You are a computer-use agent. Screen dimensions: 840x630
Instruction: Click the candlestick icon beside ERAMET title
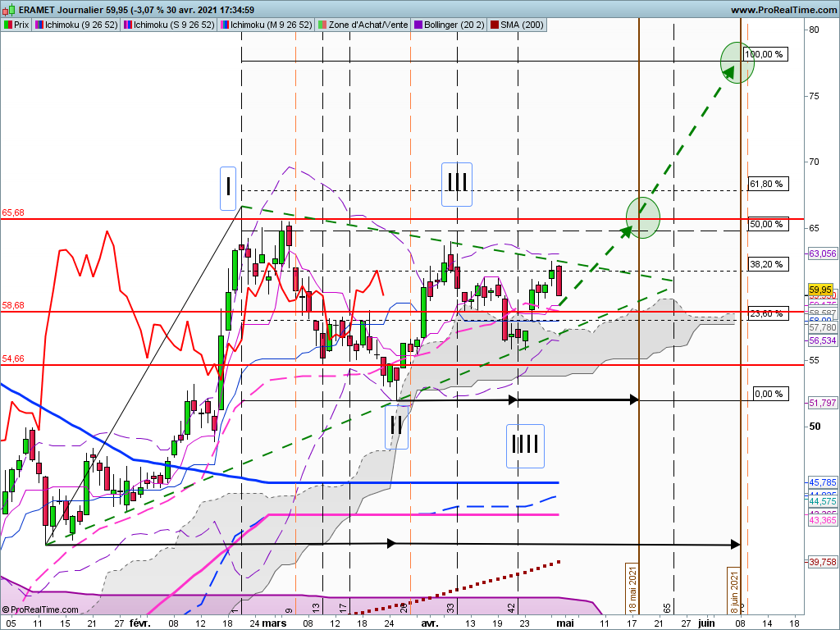pyautogui.click(x=8, y=10)
